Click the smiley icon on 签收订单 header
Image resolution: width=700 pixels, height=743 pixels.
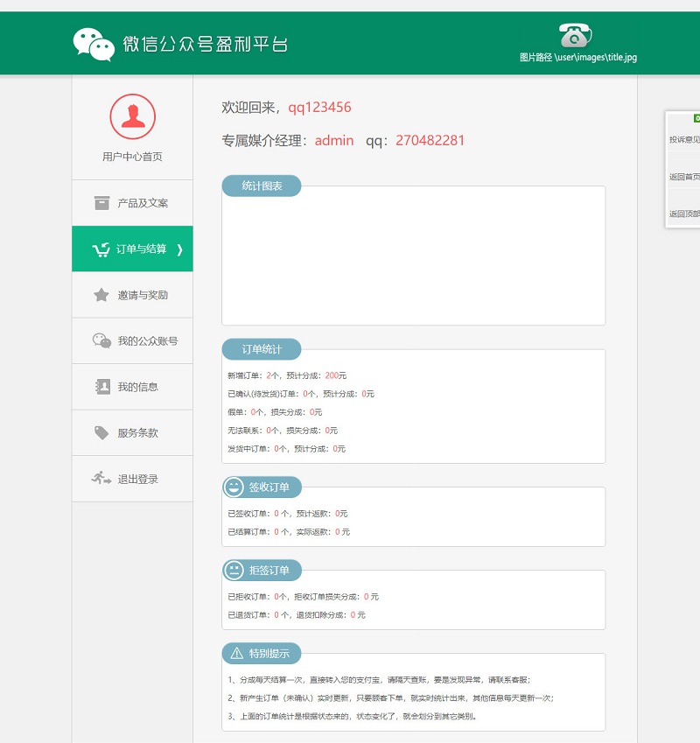(x=234, y=487)
